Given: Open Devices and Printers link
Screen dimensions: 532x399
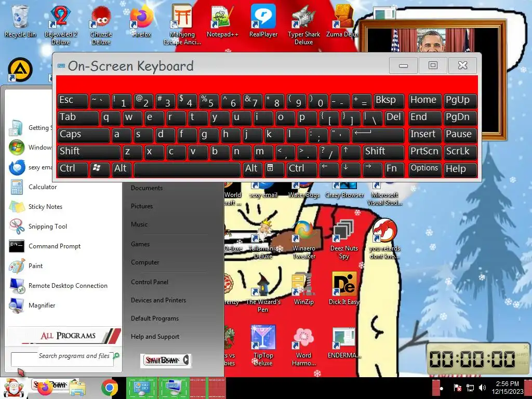Looking at the screenshot, I should tap(158, 300).
